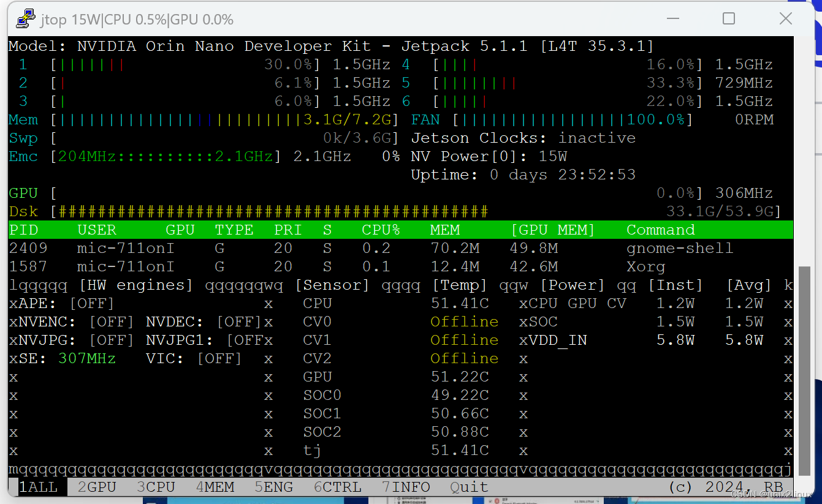The image size is (822, 504).
Task: Click the Jetson Clocks: inactive status
Action: pos(523,138)
